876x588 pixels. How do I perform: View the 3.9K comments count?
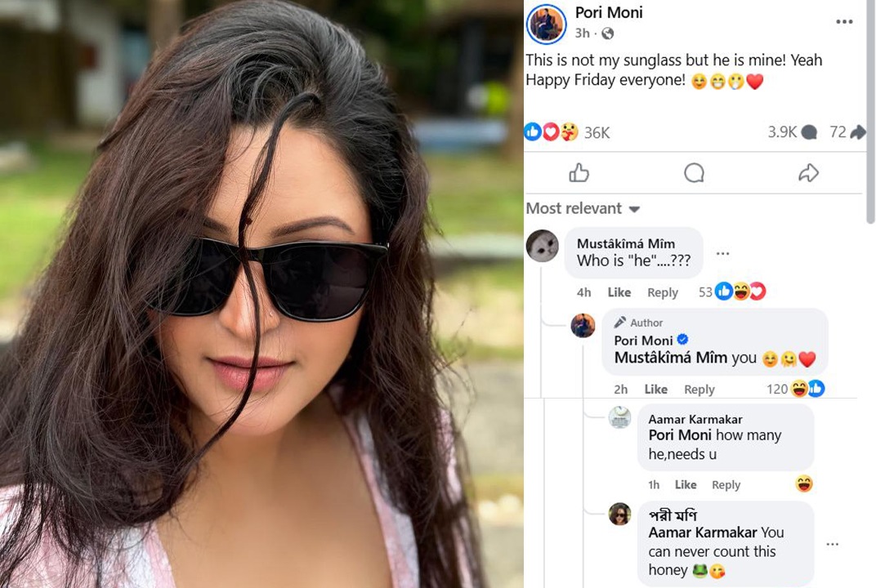point(792,131)
